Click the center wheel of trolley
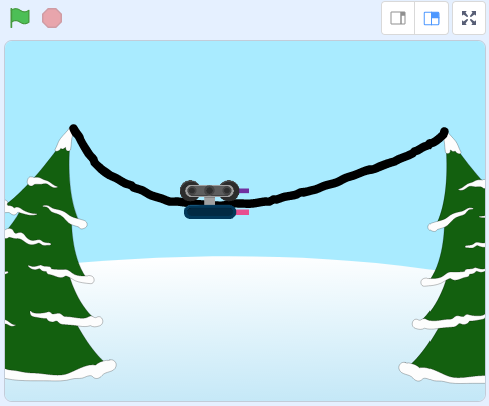Image resolution: width=489 pixels, height=406 pixels. point(209,191)
